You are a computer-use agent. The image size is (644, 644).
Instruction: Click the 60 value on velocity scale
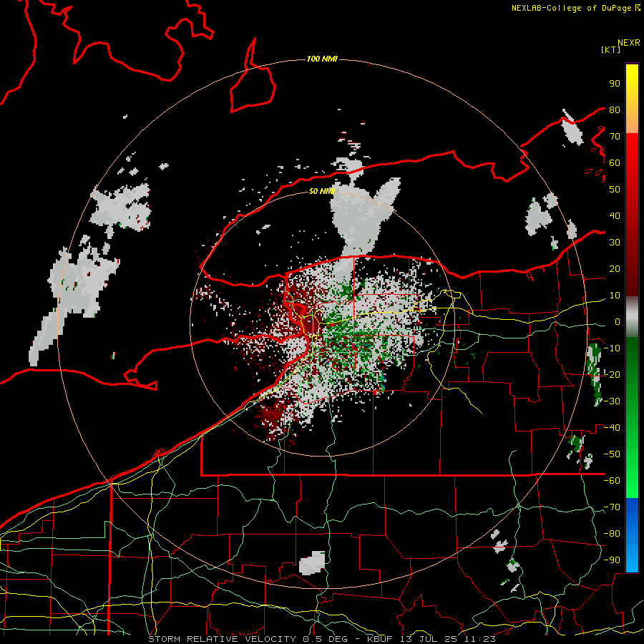615,163
